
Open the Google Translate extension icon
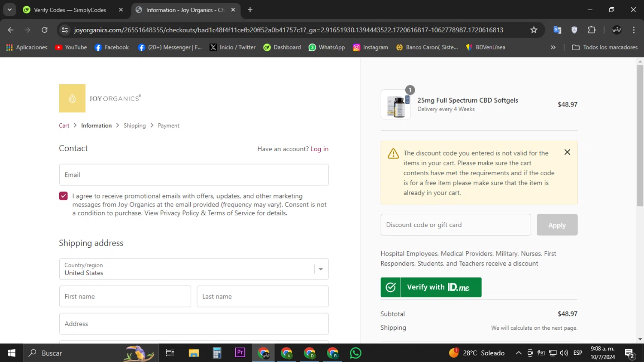(x=557, y=30)
